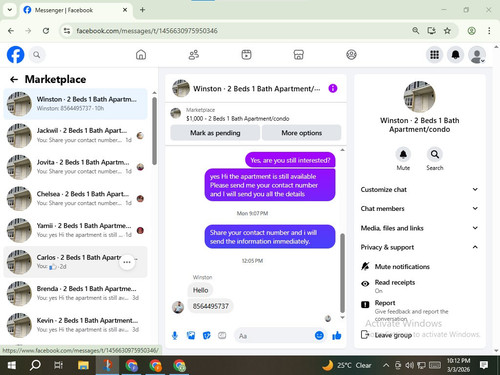Click the Winston listing thumbnail in details panel
Viewport: 500px width, 375px height.
(x=419, y=96)
